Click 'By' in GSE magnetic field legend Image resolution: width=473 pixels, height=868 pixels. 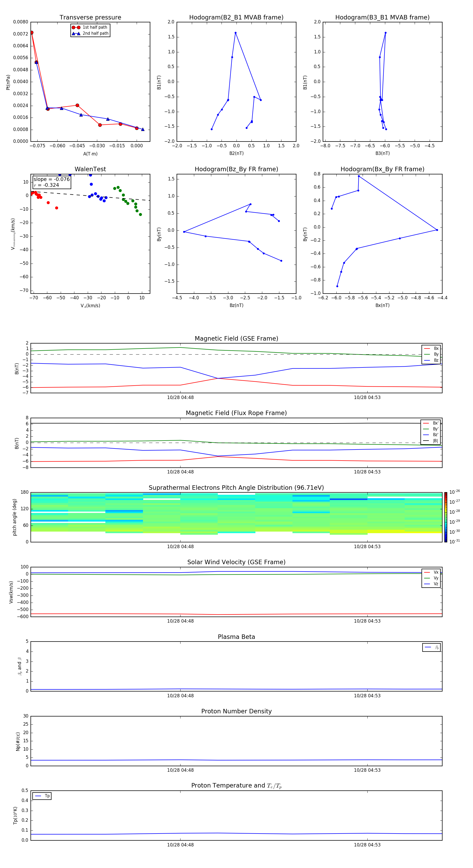tap(431, 355)
